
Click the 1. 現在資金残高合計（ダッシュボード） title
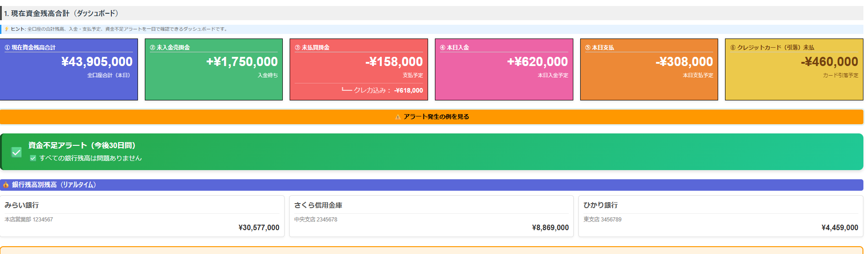click(x=61, y=13)
